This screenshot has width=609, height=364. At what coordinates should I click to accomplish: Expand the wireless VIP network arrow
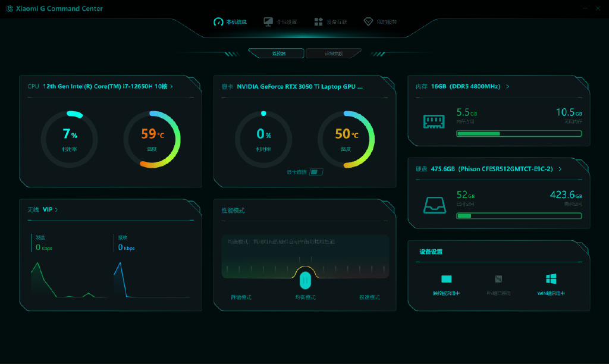[56, 210]
